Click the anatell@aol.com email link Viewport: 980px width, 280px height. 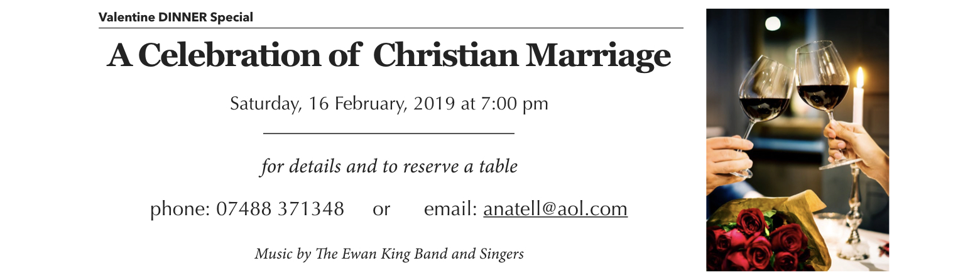tap(555, 209)
